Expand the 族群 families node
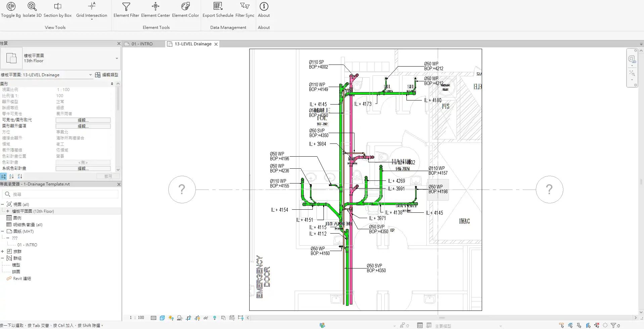This screenshot has height=329, width=644. [x=2, y=251]
